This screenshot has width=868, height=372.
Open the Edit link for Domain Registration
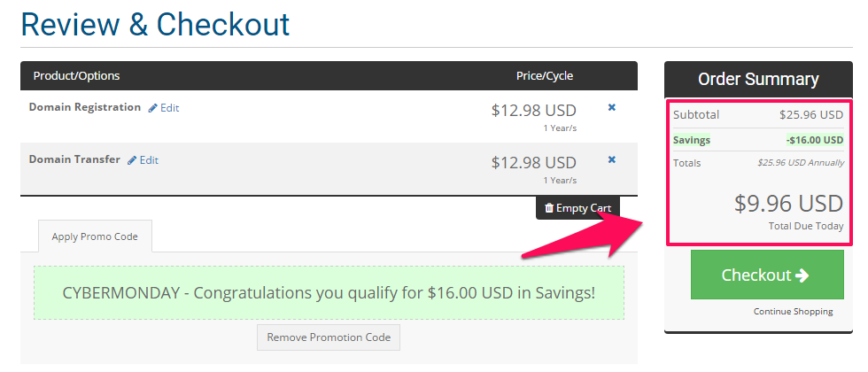point(164,108)
